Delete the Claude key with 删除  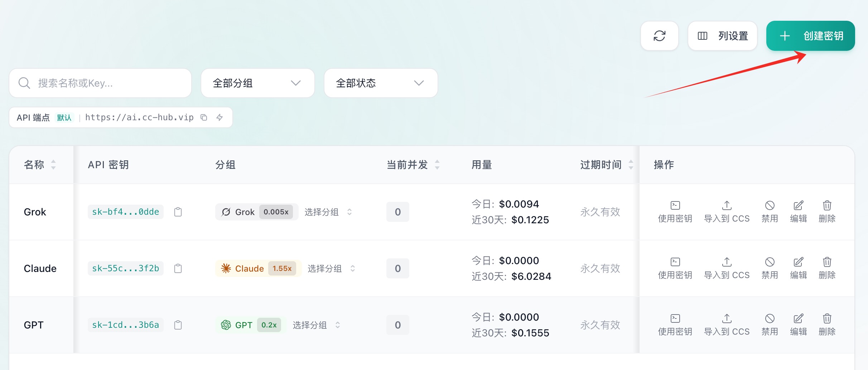pos(827,268)
